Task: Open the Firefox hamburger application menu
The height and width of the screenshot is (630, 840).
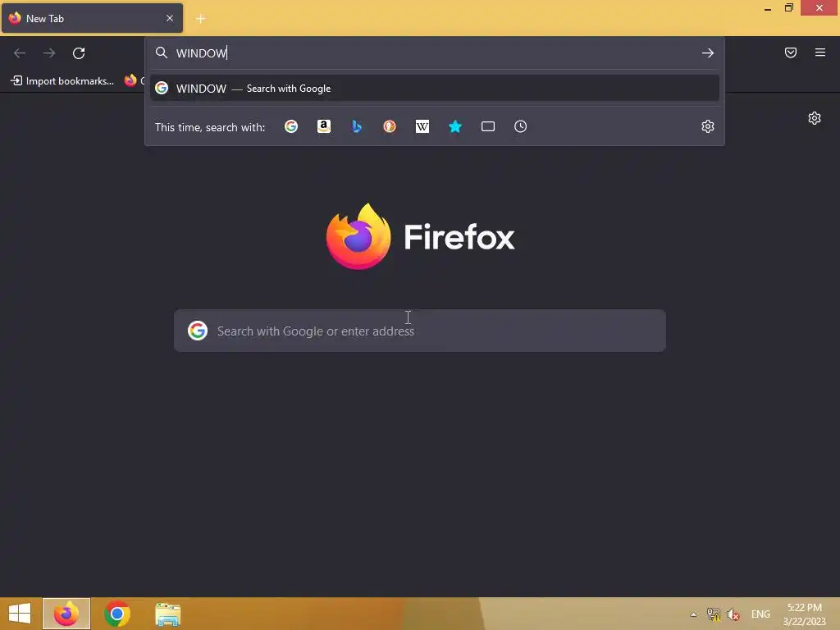Action: [x=819, y=52]
